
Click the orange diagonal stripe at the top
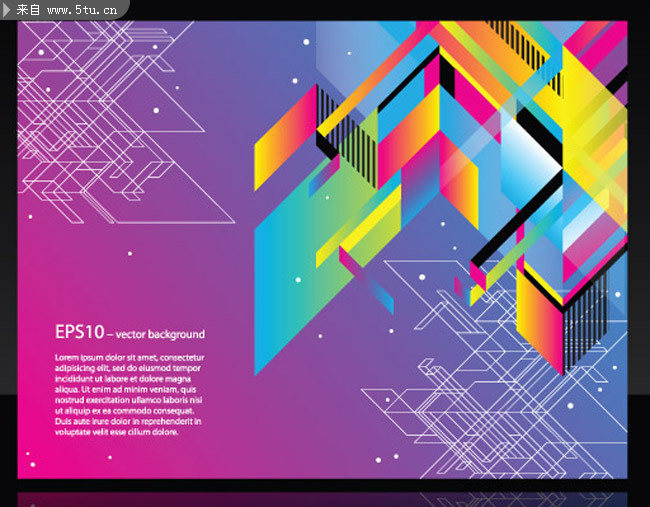[480, 40]
